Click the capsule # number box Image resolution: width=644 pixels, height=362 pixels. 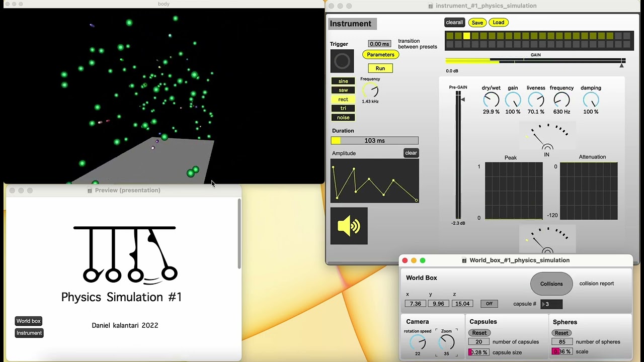[551, 304]
